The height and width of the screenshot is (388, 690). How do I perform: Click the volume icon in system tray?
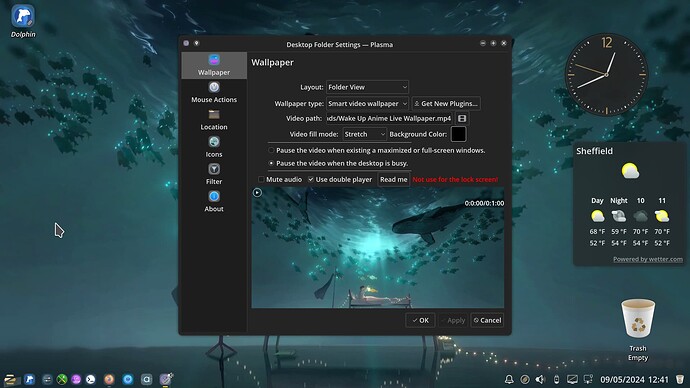[x=540, y=379]
